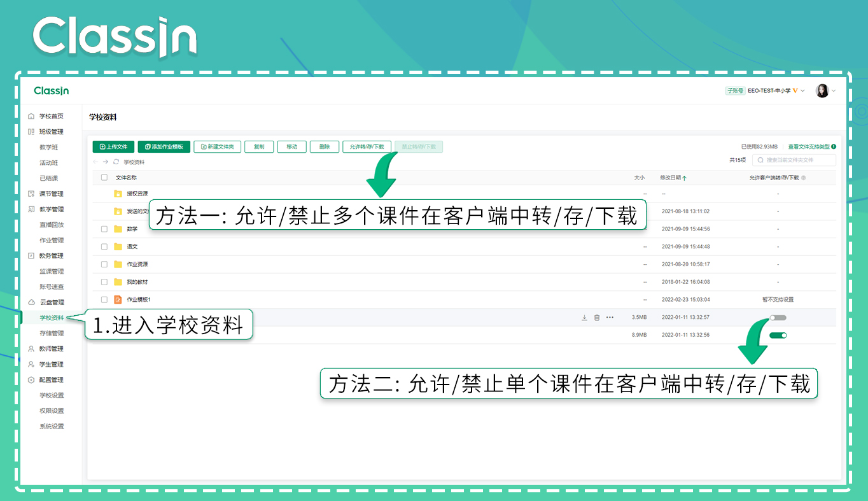
Task: Click the 复制 button
Action: point(259,146)
